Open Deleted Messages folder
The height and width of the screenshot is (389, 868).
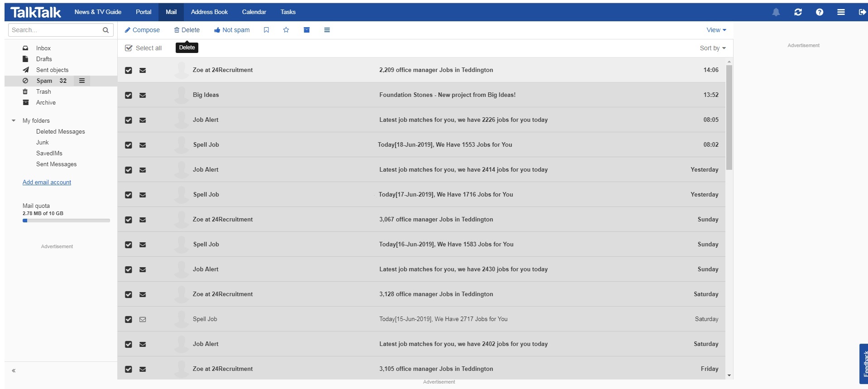pos(61,131)
